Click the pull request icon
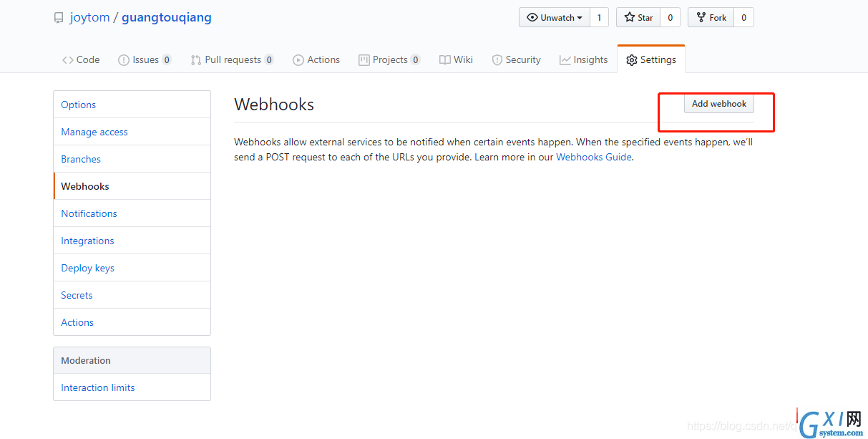868x439 pixels. click(195, 60)
